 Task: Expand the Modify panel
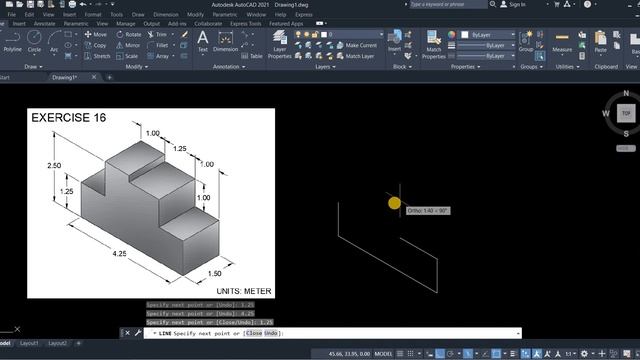pyautogui.click(x=137, y=67)
